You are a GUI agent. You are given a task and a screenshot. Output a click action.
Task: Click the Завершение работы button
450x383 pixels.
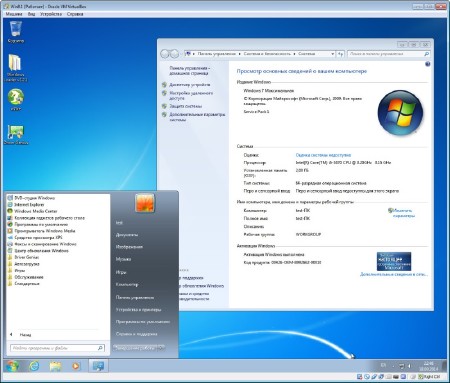pyautogui.click(x=135, y=348)
